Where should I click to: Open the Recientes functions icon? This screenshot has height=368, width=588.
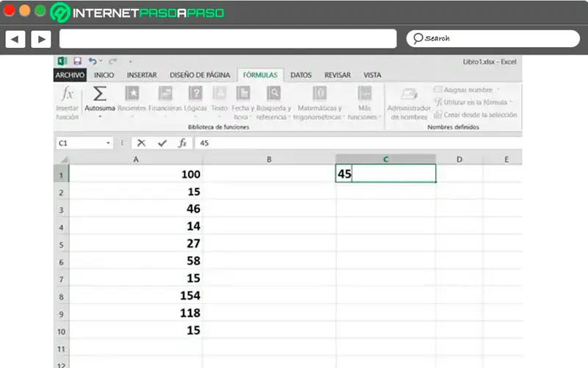coord(132,93)
